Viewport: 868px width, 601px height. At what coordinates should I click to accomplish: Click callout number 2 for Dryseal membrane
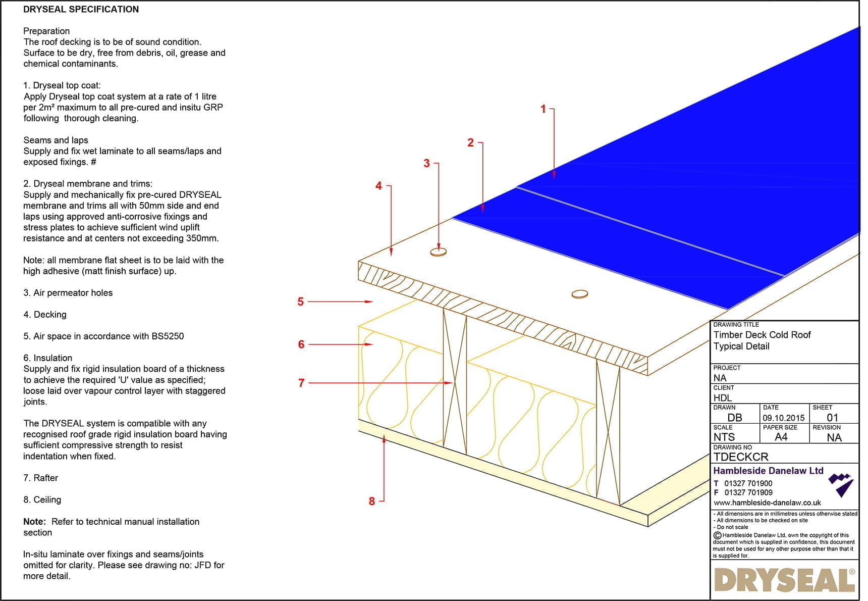(x=471, y=143)
